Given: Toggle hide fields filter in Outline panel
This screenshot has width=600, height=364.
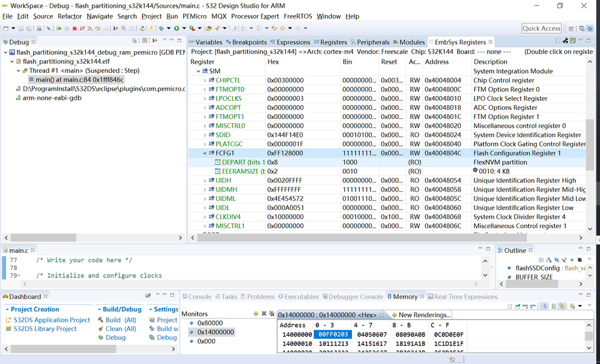Looking at the screenshot, I should [556, 261].
